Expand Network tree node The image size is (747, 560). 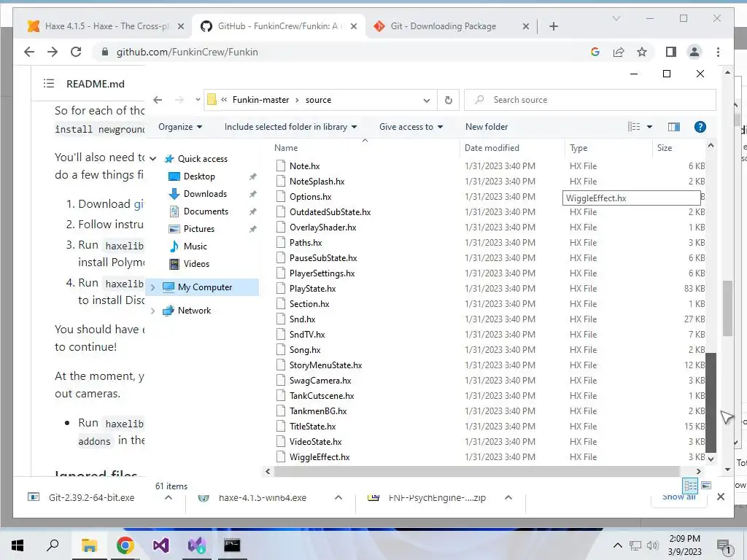tap(152, 311)
